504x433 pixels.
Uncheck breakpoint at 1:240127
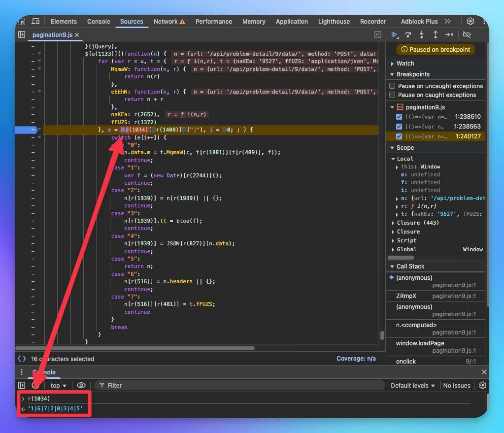pyautogui.click(x=399, y=136)
